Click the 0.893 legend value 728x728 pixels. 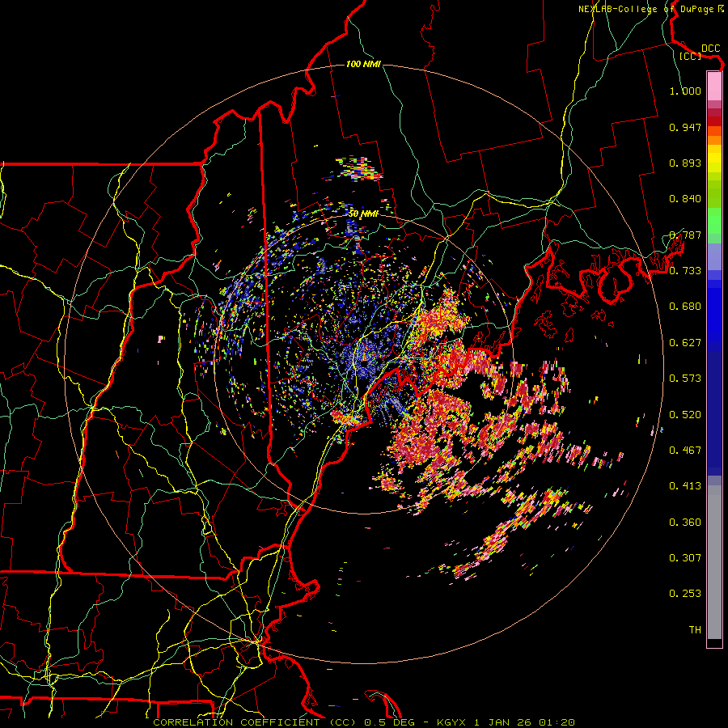click(x=685, y=163)
